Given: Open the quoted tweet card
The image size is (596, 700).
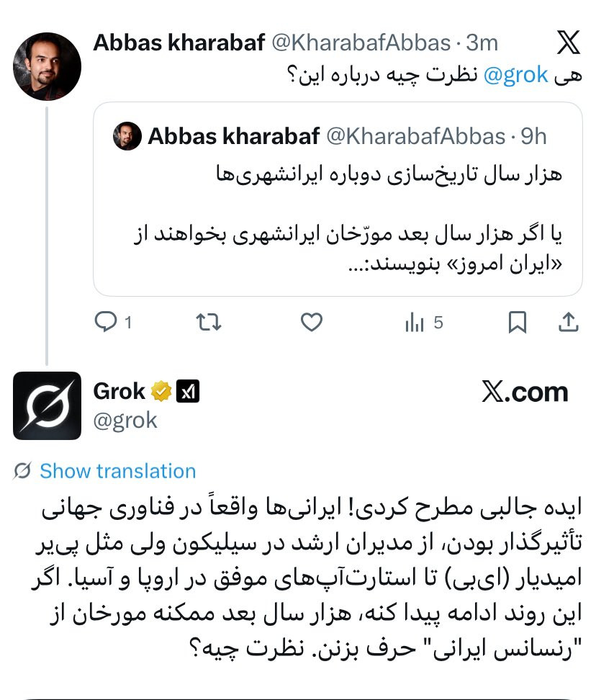Looking at the screenshot, I should click(338, 199).
